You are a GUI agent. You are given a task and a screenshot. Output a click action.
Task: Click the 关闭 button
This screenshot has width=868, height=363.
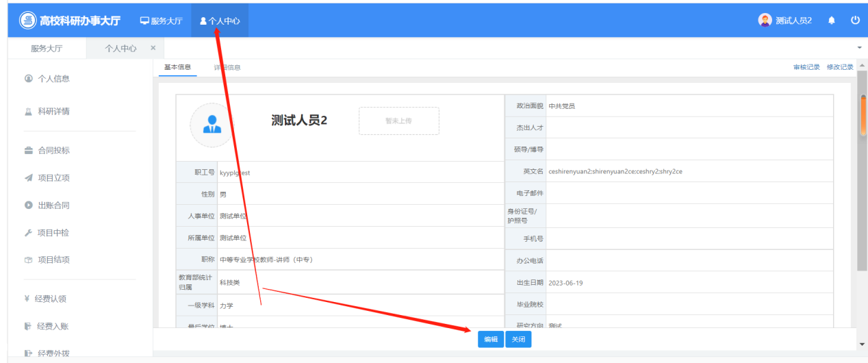(x=518, y=340)
